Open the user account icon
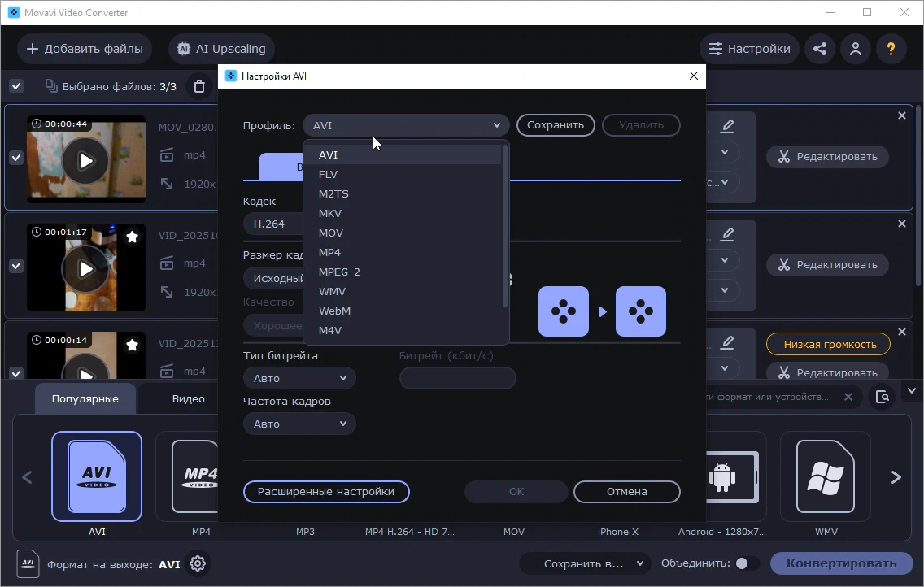Viewport: 924px width, 587px height. point(856,49)
